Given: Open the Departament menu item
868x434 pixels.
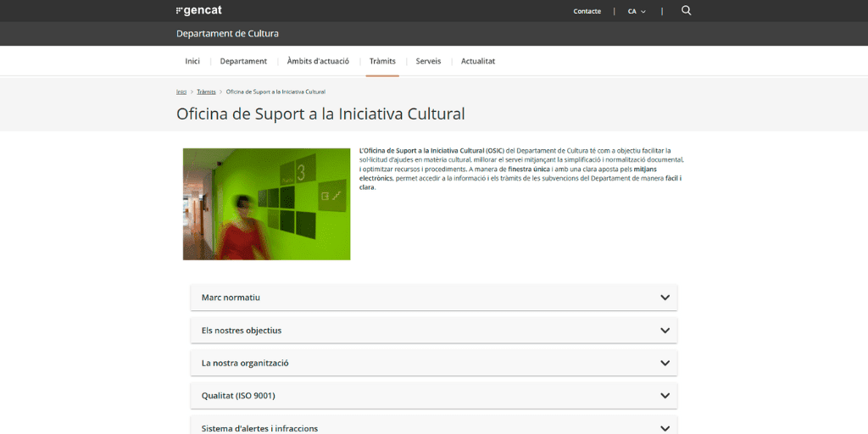Looking at the screenshot, I should [x=243, y=61].
